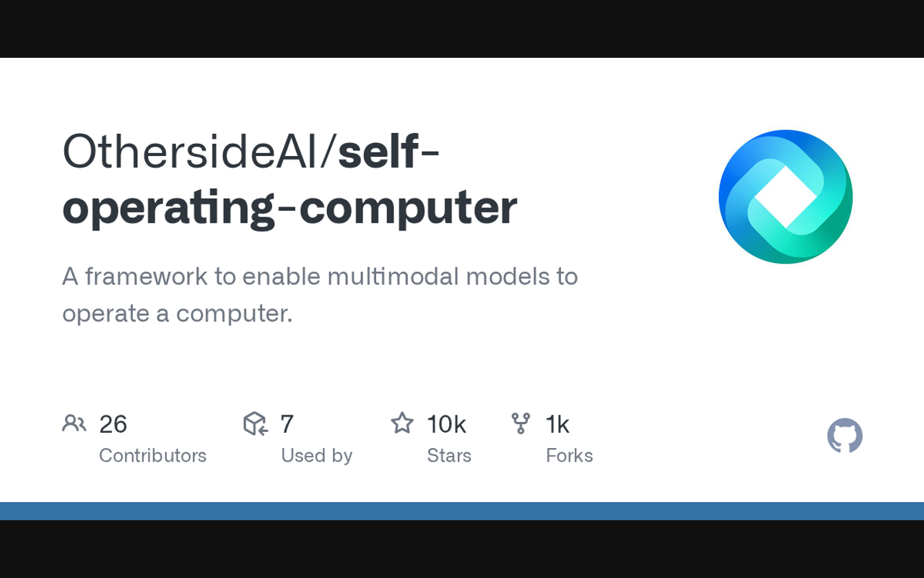Select the 1k forks count
This screenshot has height=578, width=924.
click(x=557, y=424)
